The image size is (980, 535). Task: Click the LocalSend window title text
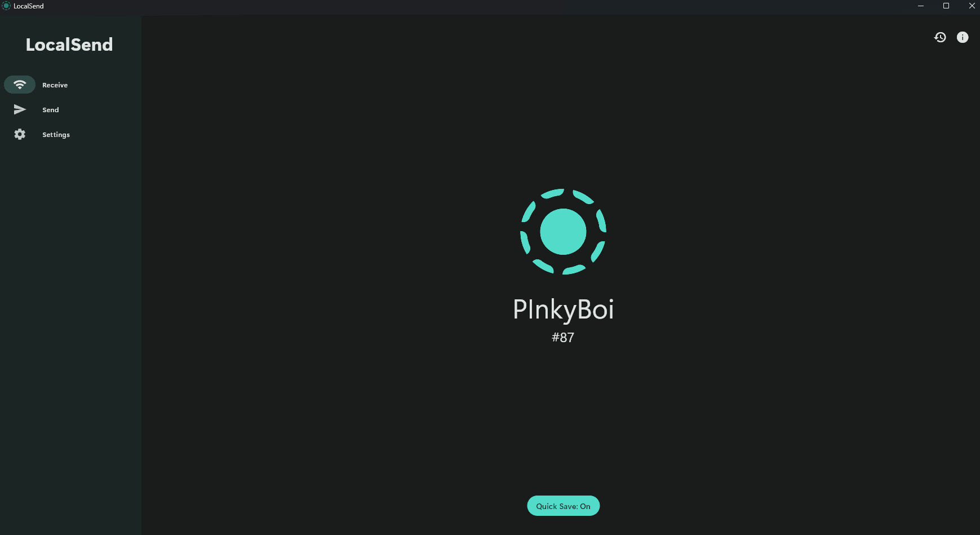coord(29,6)
